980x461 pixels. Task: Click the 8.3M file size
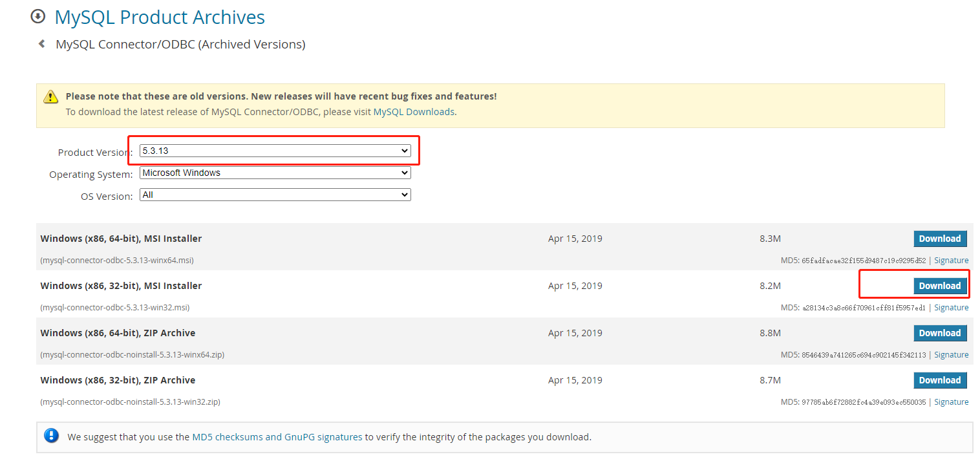click(770, 239)
